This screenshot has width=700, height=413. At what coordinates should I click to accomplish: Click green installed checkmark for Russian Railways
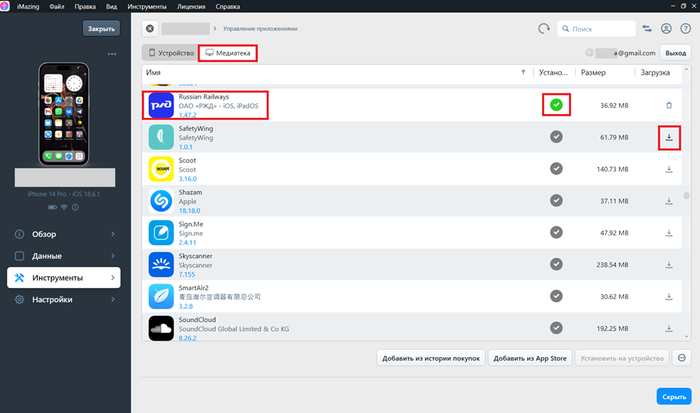click(556, 105)
